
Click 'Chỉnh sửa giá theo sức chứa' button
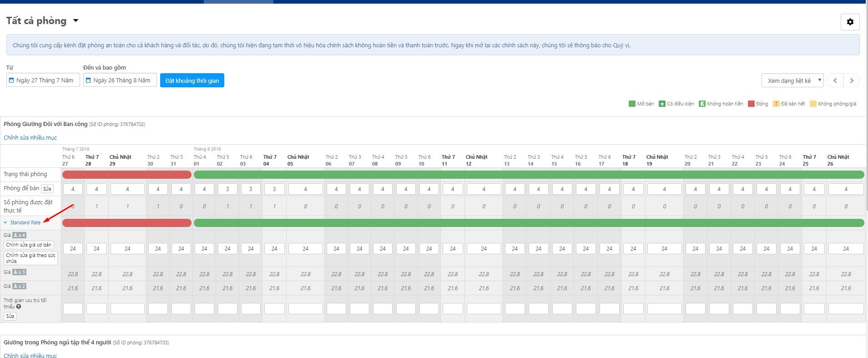point(31,258)
